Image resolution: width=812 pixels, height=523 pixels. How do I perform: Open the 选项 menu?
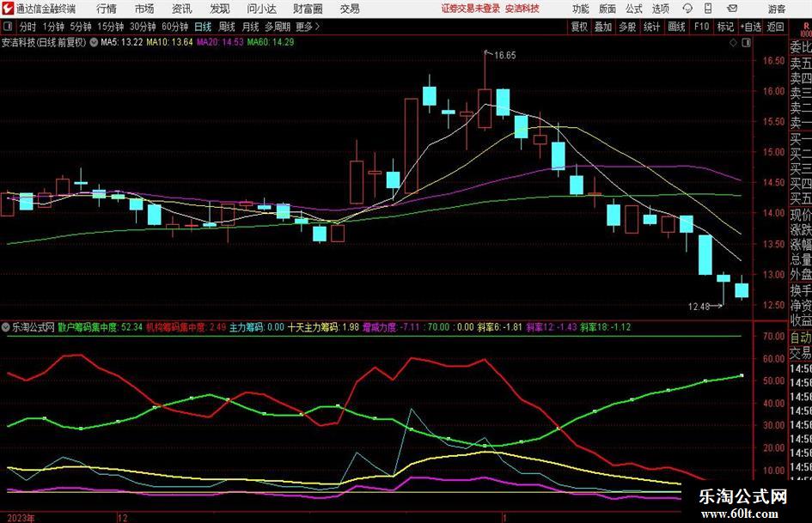(x=661, y=9)
